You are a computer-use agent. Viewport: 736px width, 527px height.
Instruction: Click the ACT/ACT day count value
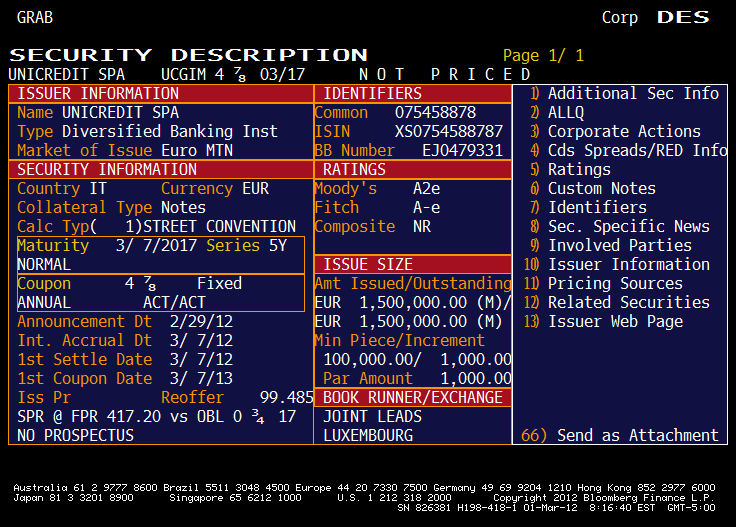[175, 303]
